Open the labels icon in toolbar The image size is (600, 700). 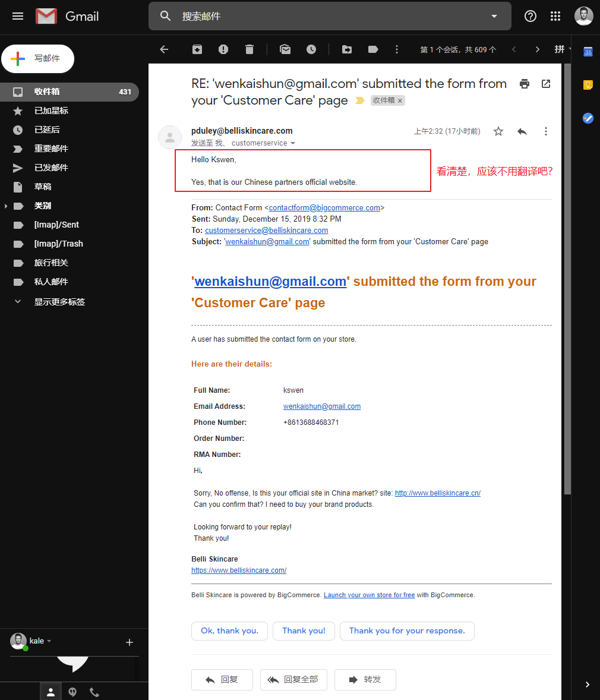pyautogui.click(x=373, y=49)
